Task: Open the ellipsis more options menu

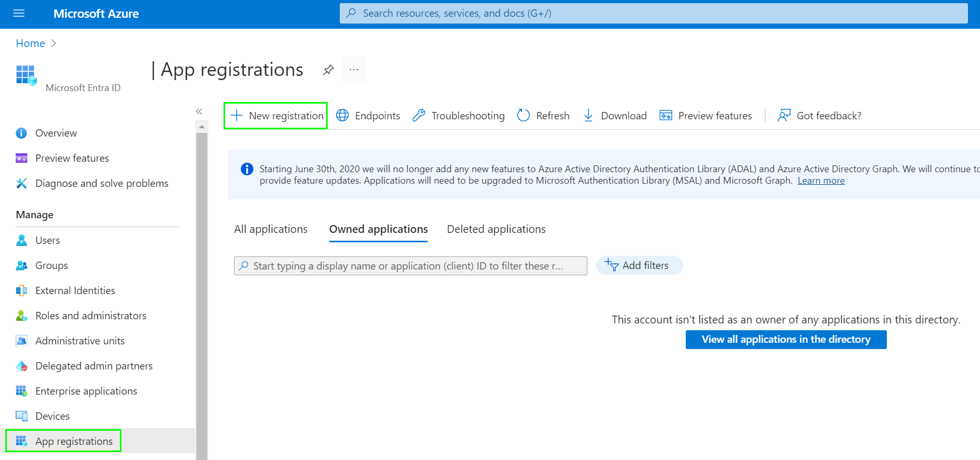Action: 354,70
